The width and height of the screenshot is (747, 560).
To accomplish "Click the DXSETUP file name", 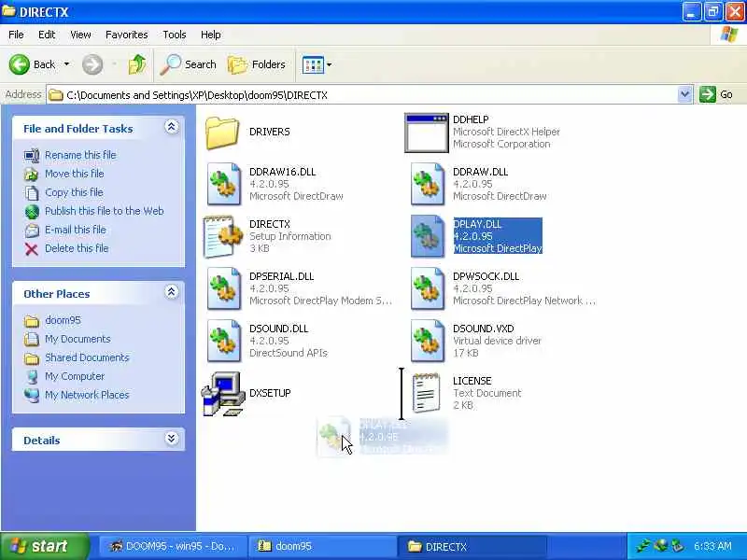I will click(270, 393).
